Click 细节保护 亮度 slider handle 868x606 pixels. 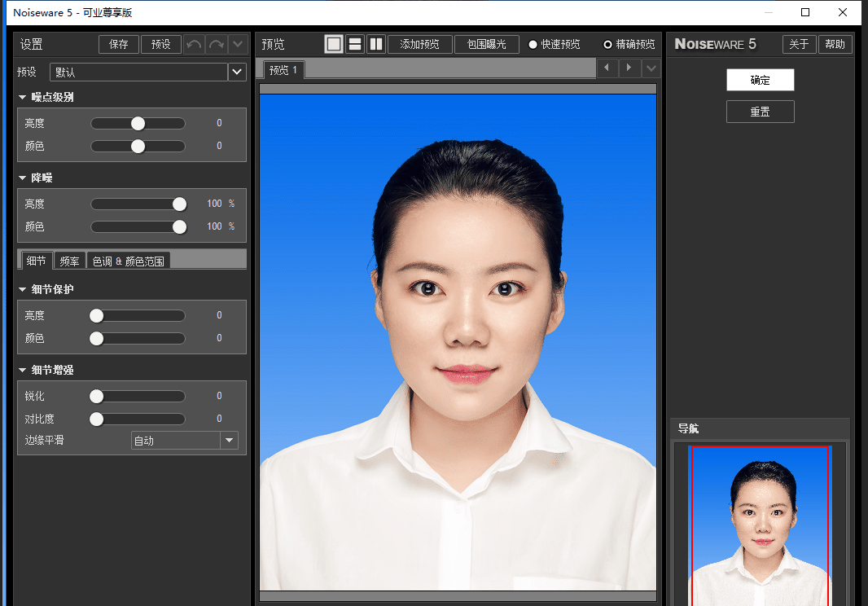96,316
